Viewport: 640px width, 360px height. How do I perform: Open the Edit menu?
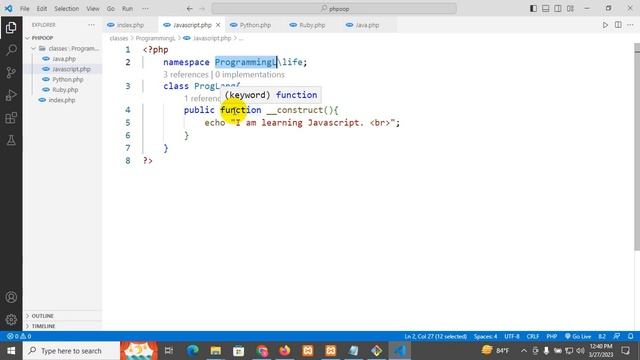pos(42,8)
